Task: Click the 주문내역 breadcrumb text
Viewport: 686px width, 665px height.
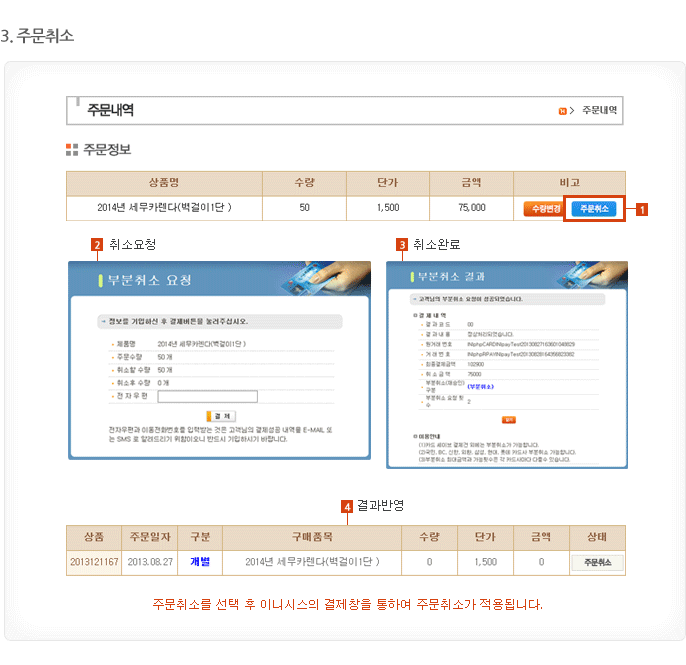Action: click(600, 110)
